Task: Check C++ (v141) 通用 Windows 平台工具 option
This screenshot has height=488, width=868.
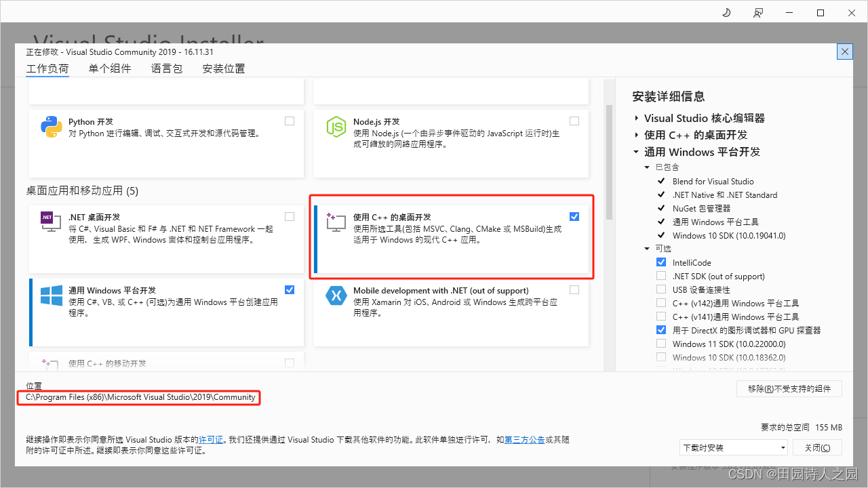Action: click(661, 317)
